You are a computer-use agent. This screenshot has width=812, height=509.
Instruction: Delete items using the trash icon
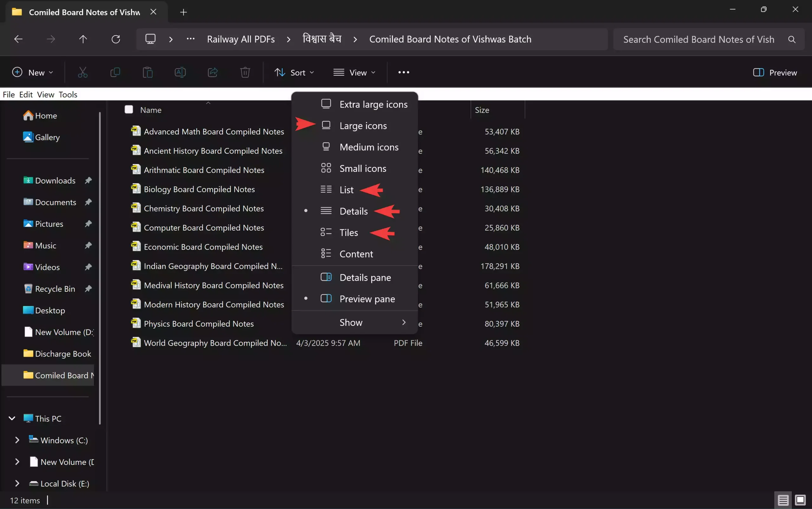245,72
